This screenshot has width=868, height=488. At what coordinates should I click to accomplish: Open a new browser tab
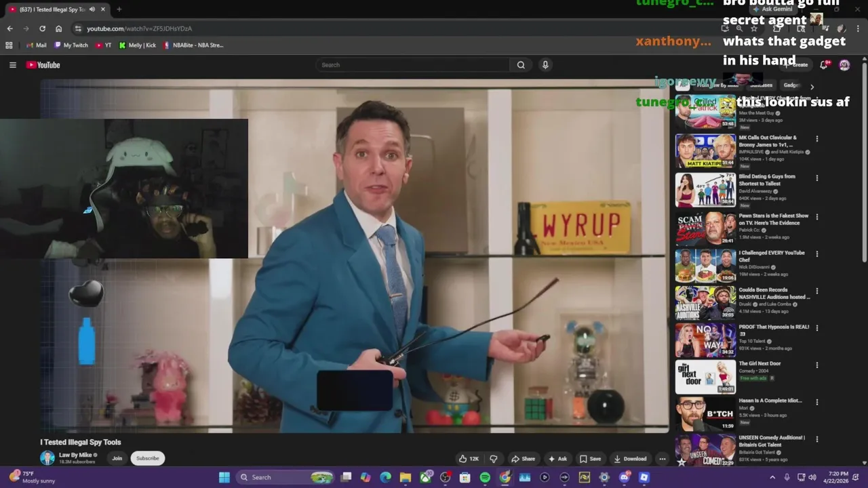(x=119, y=9)
